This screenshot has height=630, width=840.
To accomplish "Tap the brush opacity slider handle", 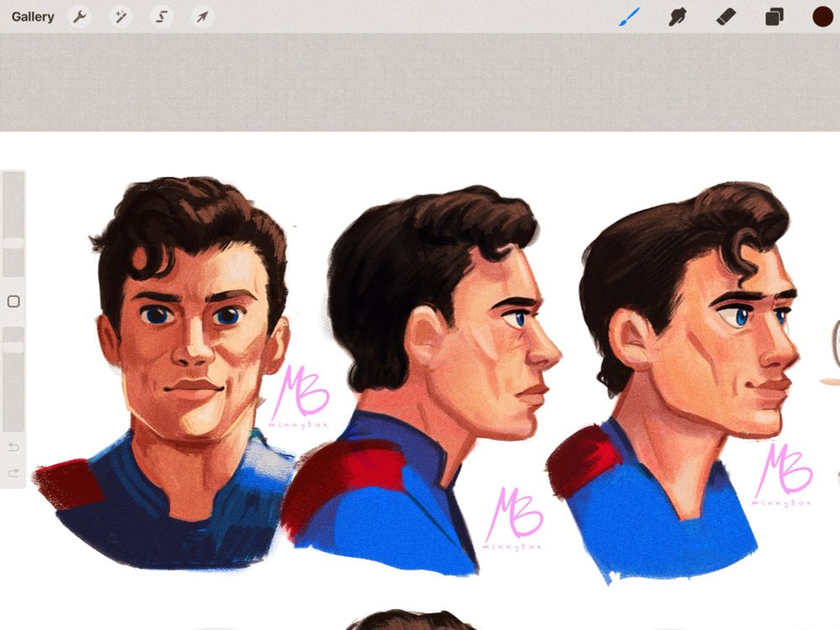I will tap(13, 347).
